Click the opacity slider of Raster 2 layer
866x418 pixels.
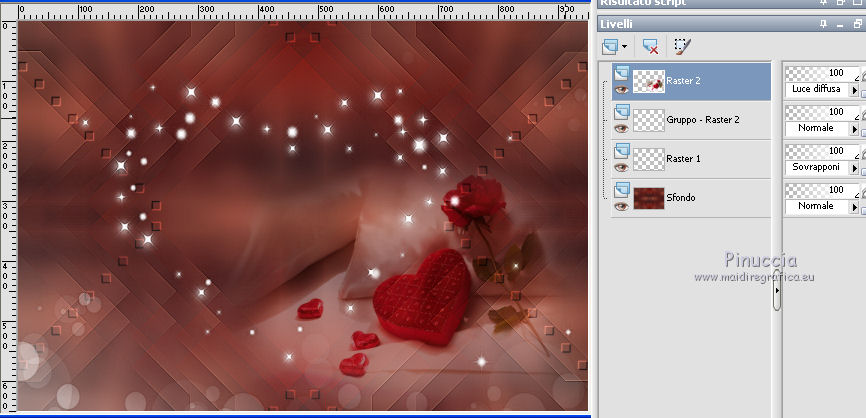tap(822, 73)
